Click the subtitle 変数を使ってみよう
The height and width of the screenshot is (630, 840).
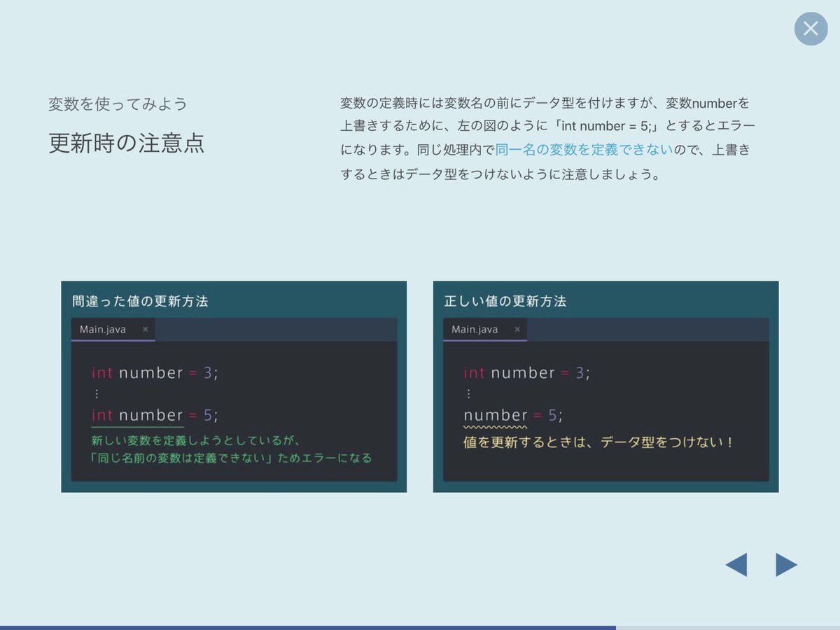click(118, 104)
